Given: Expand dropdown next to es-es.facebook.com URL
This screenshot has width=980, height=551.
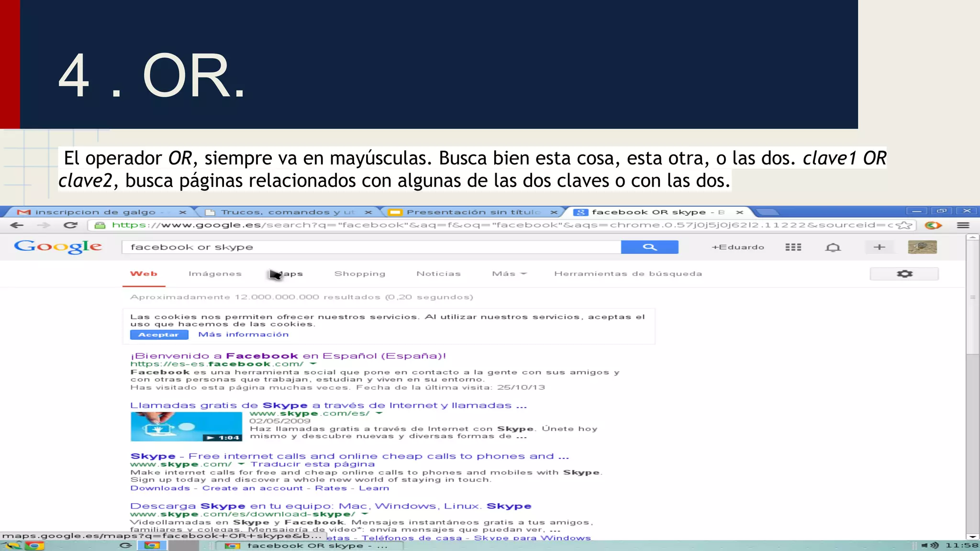Looking at the screenshot, I should tap(313, 364).
